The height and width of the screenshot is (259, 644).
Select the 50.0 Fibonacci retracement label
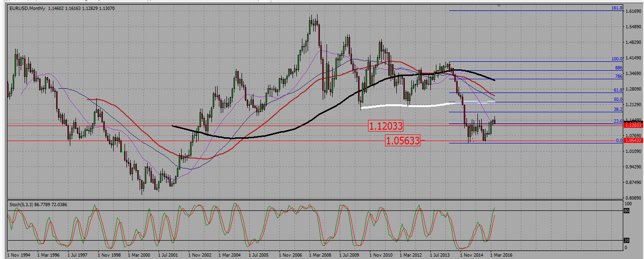point(618,100)
